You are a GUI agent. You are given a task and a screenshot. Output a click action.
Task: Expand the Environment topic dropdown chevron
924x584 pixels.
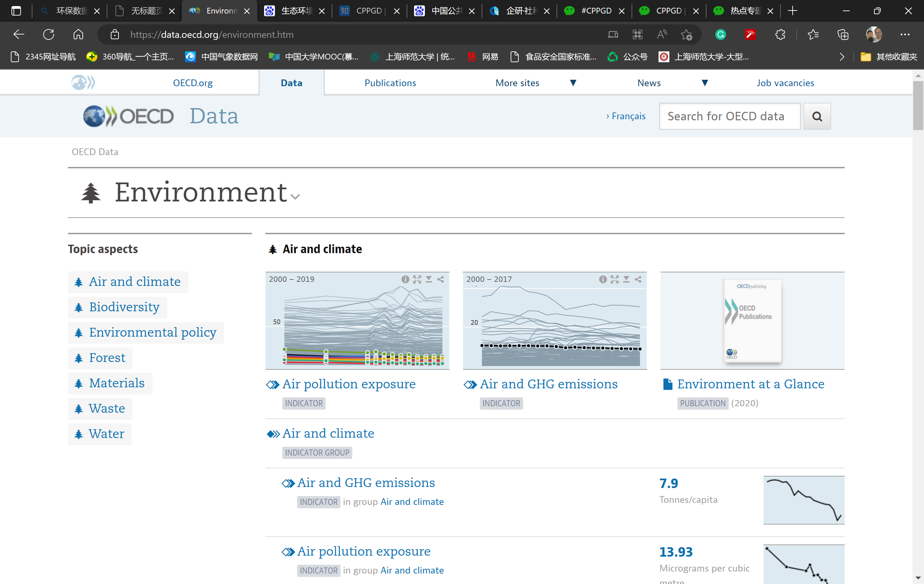tap(295, 197)
